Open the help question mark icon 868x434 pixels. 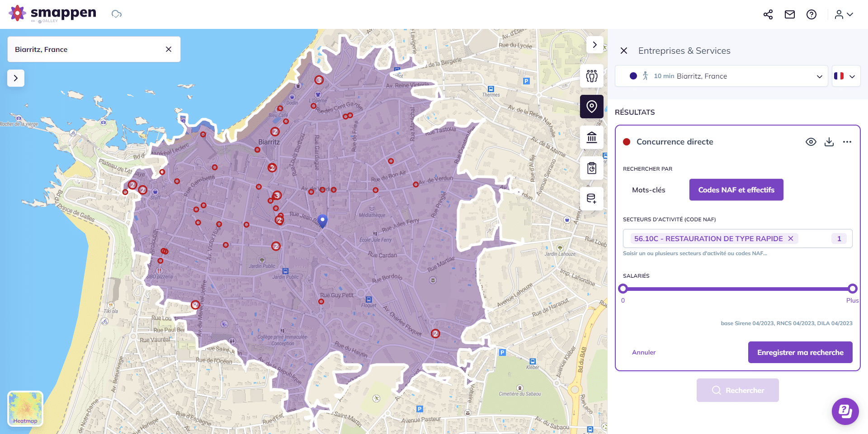click(811, 14)
